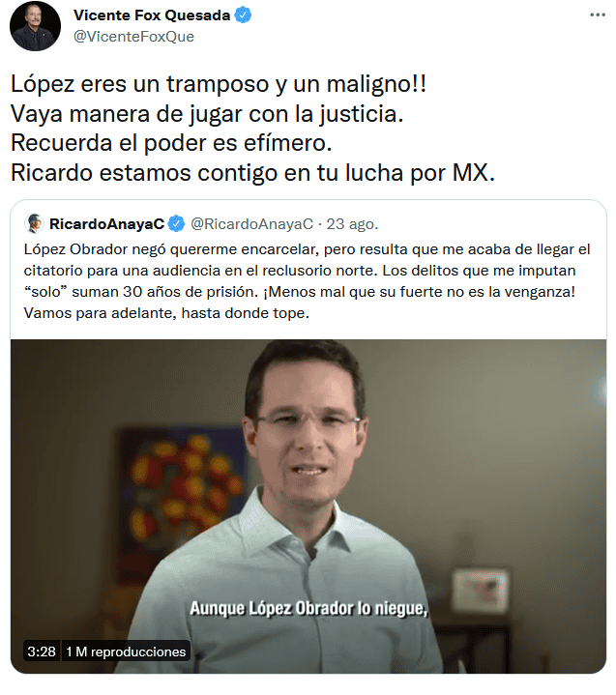Image resolution: width=616 pixels, height=695 pixels.
Task: Click the tweet line Ricardo estamos contigo
Action: point(252,172)
